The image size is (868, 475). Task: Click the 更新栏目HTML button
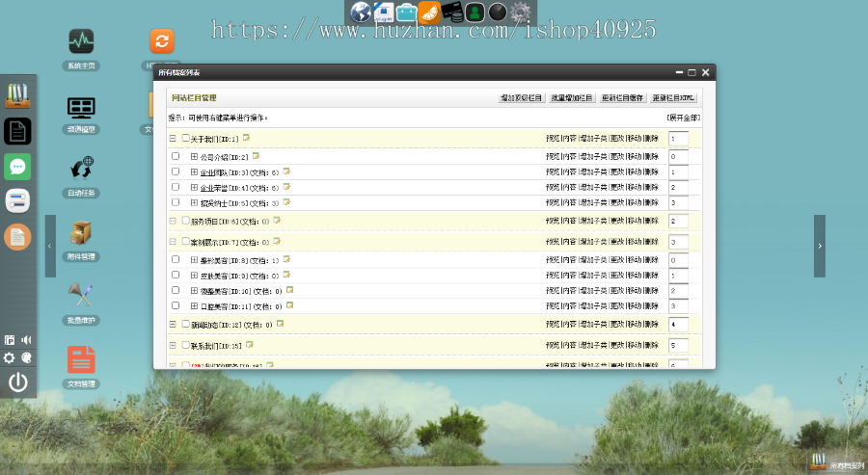[x=673, y=98]
